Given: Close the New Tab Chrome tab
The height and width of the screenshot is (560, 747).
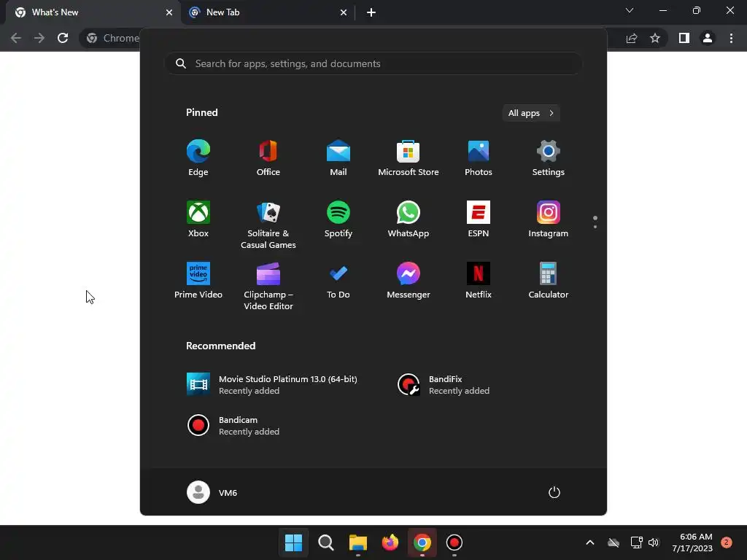Looking at the screenshot, I should click(344, 12).
